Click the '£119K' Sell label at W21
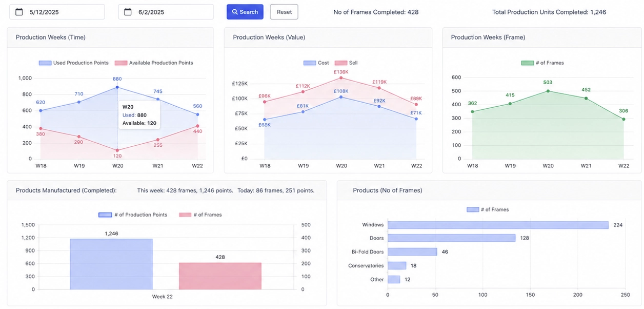This screenshot has width=644, height=309. (x=379, y=82)
